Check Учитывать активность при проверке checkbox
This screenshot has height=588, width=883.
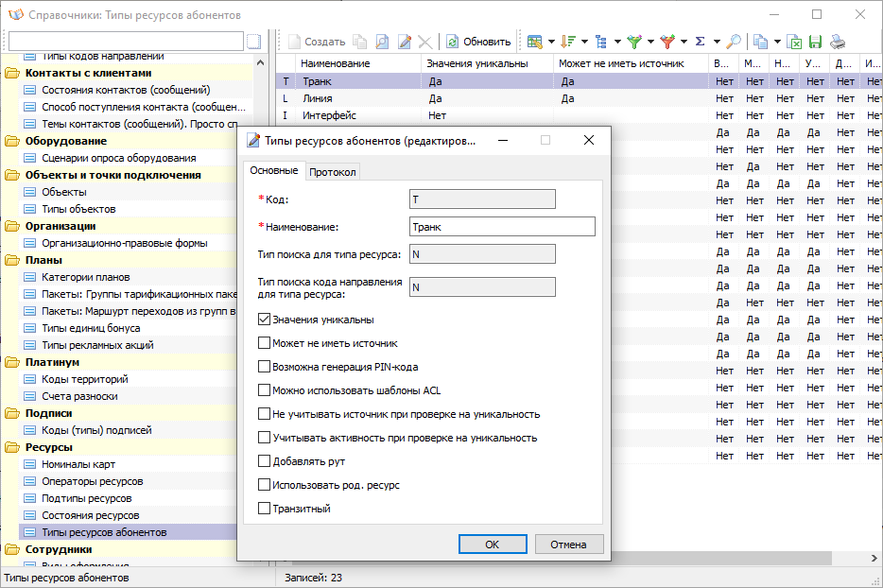coord(264,438)
